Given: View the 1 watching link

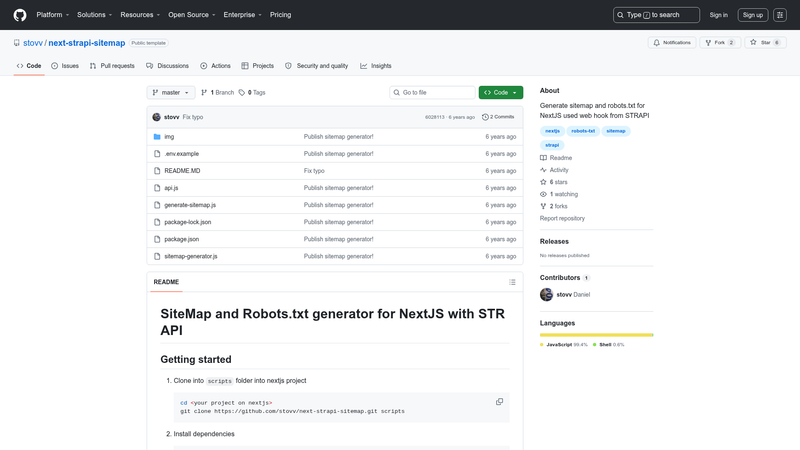Looking at the screenshot, I should click(559, 194).
